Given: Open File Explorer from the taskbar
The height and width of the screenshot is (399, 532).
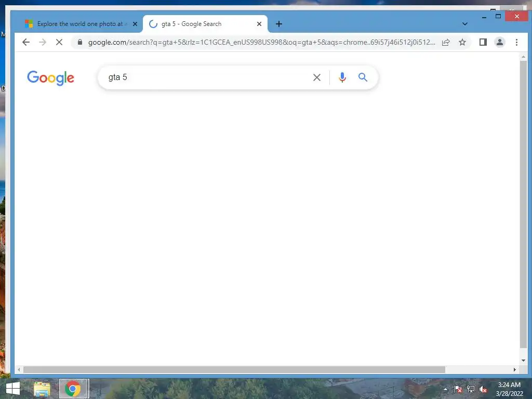Looking at the screenshot, I should 42,389.
